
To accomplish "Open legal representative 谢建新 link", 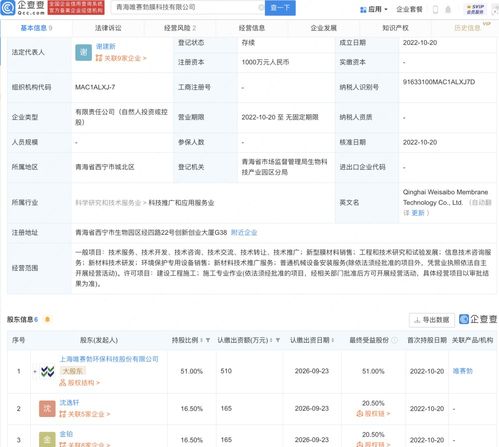I will click(x=106, y=46).
